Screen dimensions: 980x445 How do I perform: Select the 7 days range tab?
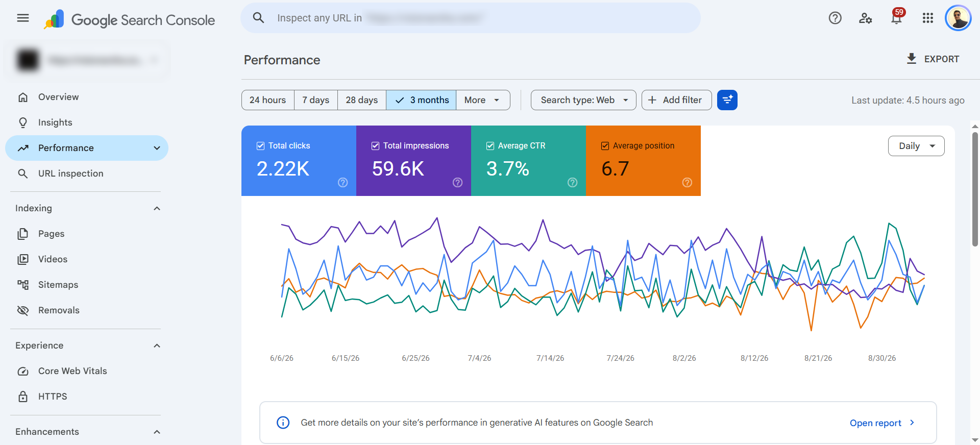[x=316, y=100]
